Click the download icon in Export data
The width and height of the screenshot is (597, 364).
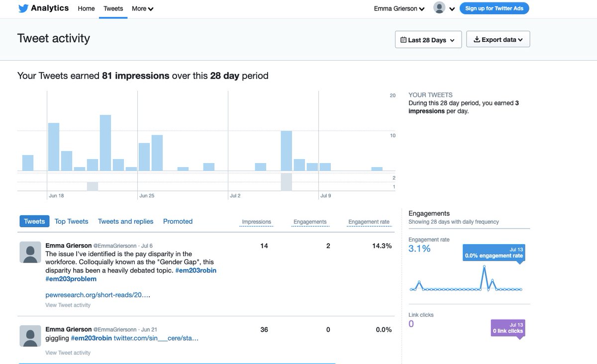tap(476, 39)
